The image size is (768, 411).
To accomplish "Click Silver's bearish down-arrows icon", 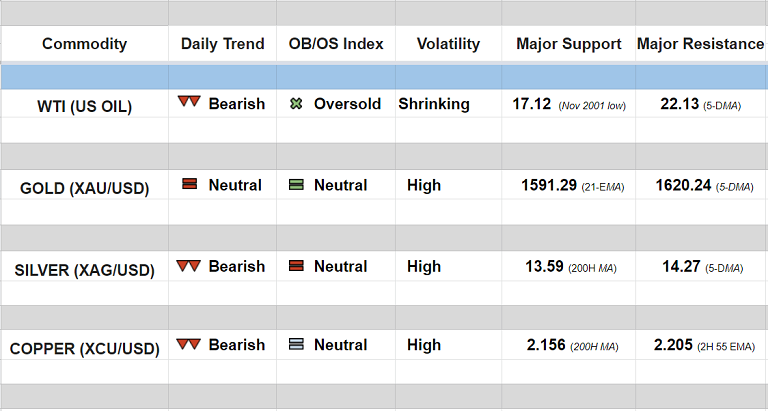I will pyautogui.click(x=189, y=266).
